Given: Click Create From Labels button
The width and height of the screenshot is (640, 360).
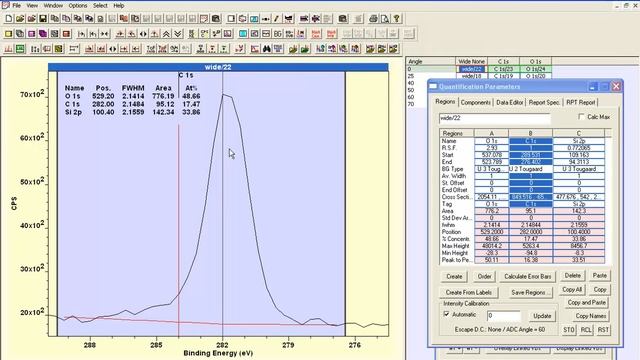Looking at the screenshot, I should pyautogui.click(x=469, y=292).
